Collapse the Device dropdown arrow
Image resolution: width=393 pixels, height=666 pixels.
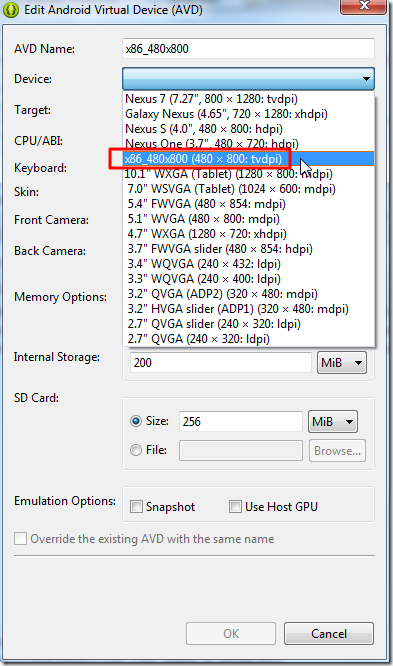[366, 79]
